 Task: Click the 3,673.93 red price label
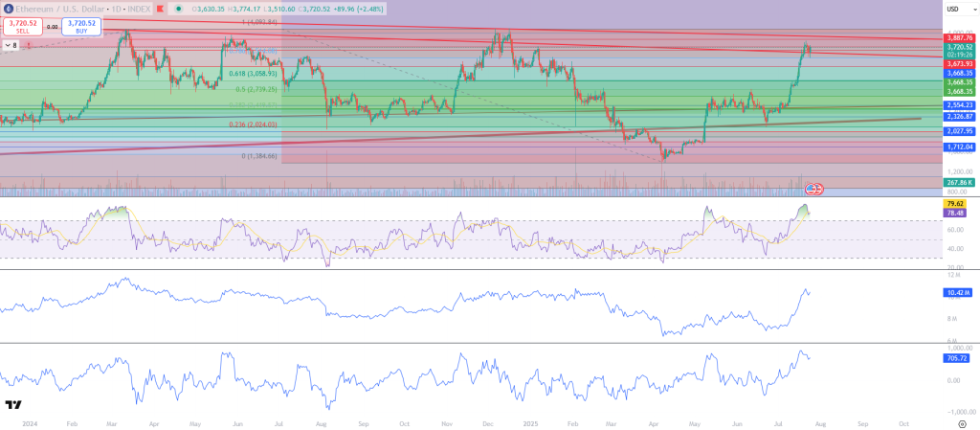coord(960,64)
